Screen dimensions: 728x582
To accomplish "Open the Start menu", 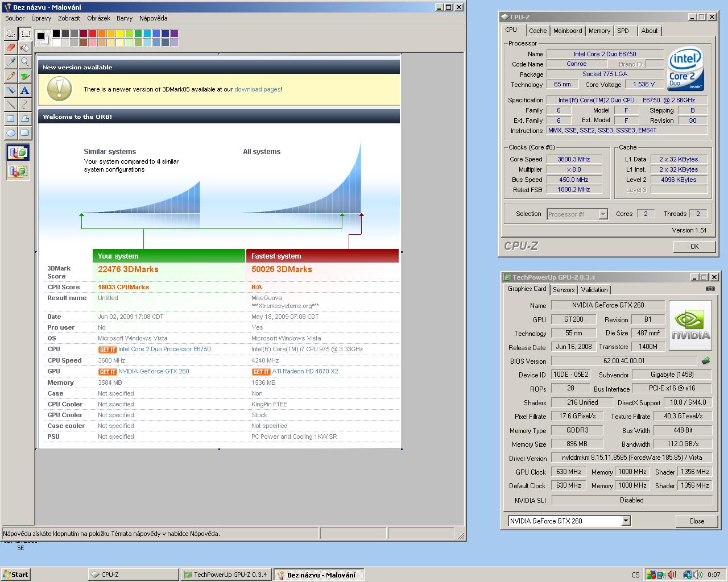I will coord(15,575).
